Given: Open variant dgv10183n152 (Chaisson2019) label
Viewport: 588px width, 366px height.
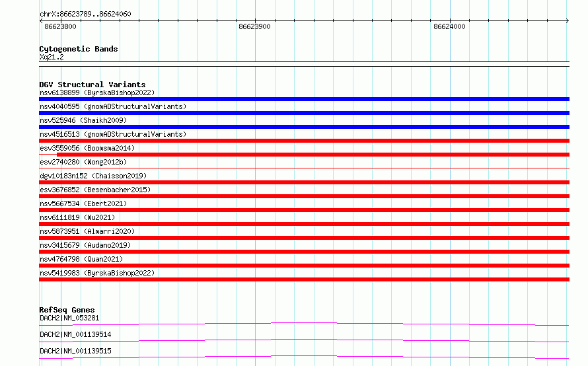Looking at the screenshot, I should (x=93, y=176).
